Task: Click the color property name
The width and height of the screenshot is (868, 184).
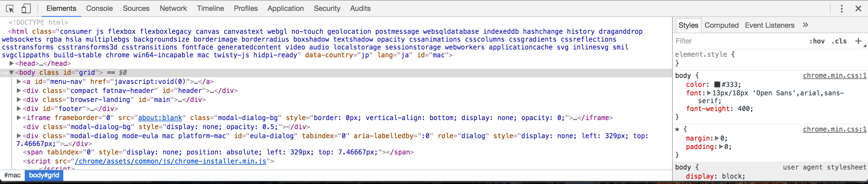Action: coord(696,84)
